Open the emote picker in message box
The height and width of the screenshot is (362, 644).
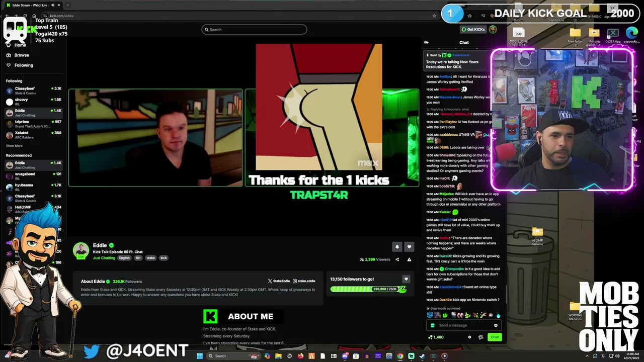[x=496, y=325]
